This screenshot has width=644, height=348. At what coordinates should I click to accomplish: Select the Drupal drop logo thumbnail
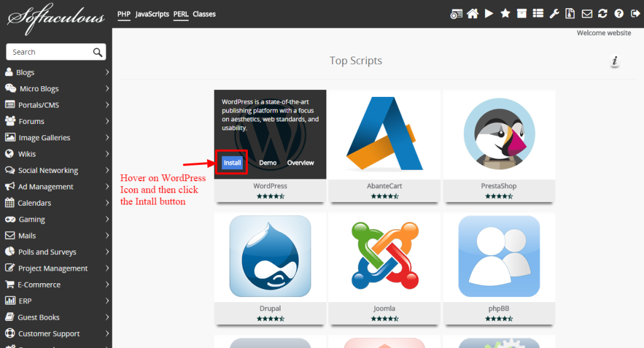click(270, 256)
